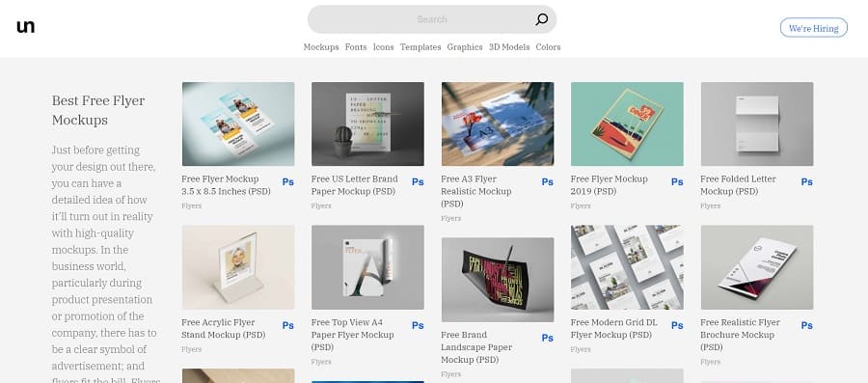The image size is (868, 383).
Task: Open Free Brand Landscape Paper Mockup title link
Action: [x=477, y=347]
